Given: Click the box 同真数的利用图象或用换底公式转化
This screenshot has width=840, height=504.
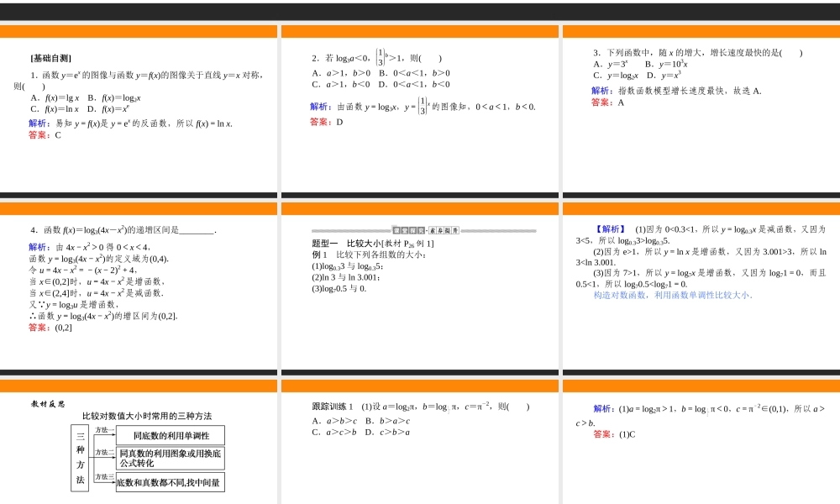Looking at the screenshot, I should (x=171, y=459).
